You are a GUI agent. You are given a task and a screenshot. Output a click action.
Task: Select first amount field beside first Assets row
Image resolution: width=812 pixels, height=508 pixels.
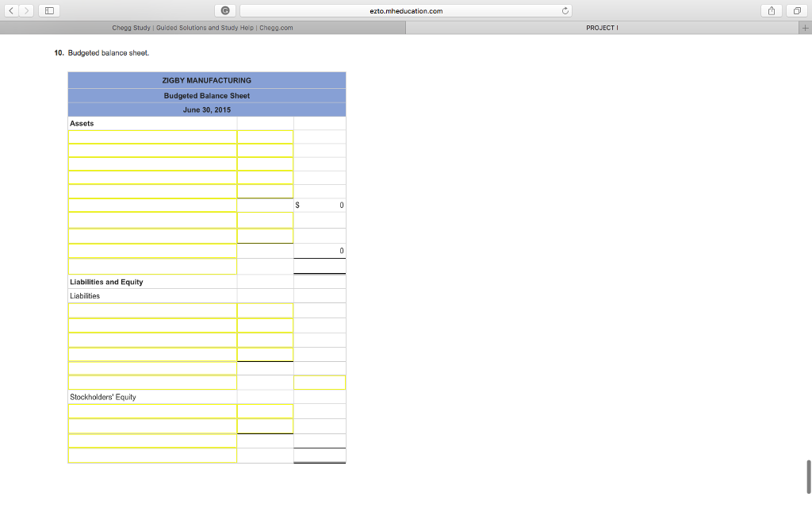click(x=265, y=137)
